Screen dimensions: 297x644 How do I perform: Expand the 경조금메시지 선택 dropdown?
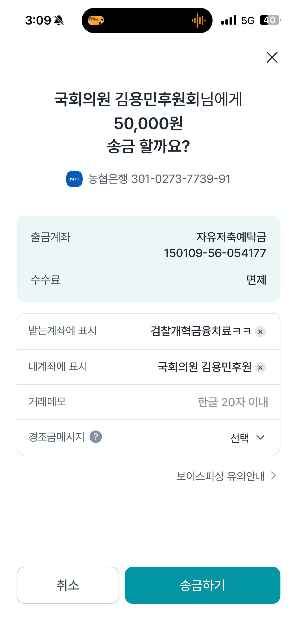click(247, 437)
